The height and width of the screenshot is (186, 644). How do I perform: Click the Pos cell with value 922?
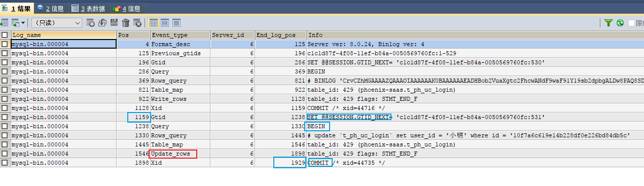pos(133,99)
